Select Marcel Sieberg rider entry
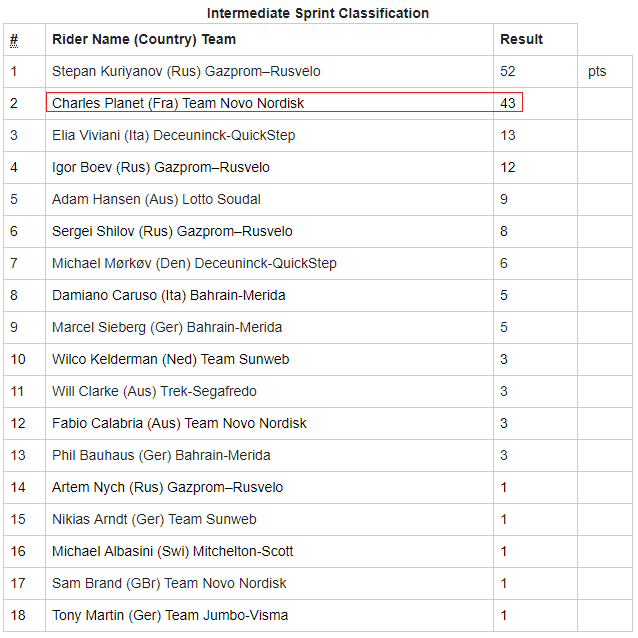This screenshot has width=638, height=638. [x=167, y=328]
